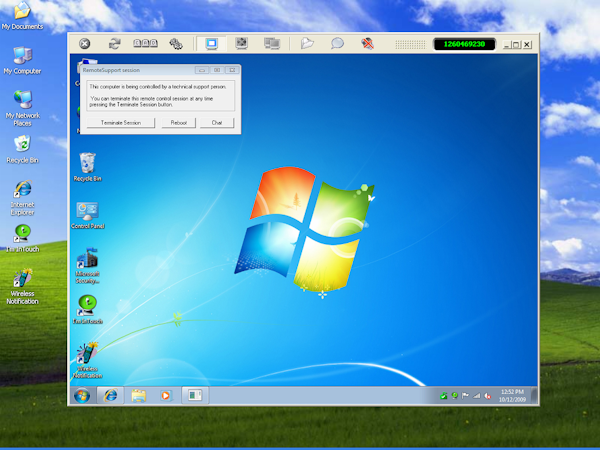The height and width of the screenshot is (450, 600).
Task: Click the refresh arrows icon in toolbar
Action: pos(114,44)
